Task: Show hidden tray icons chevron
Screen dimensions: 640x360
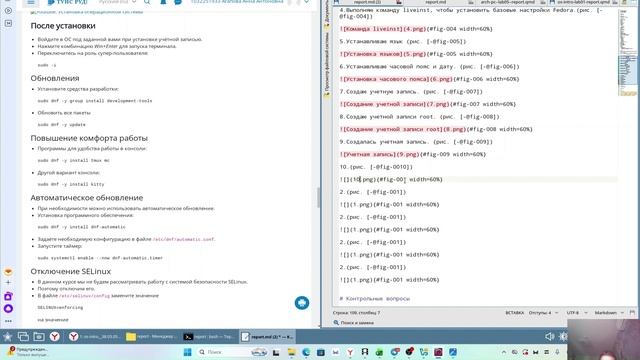Action: [504, 352]
